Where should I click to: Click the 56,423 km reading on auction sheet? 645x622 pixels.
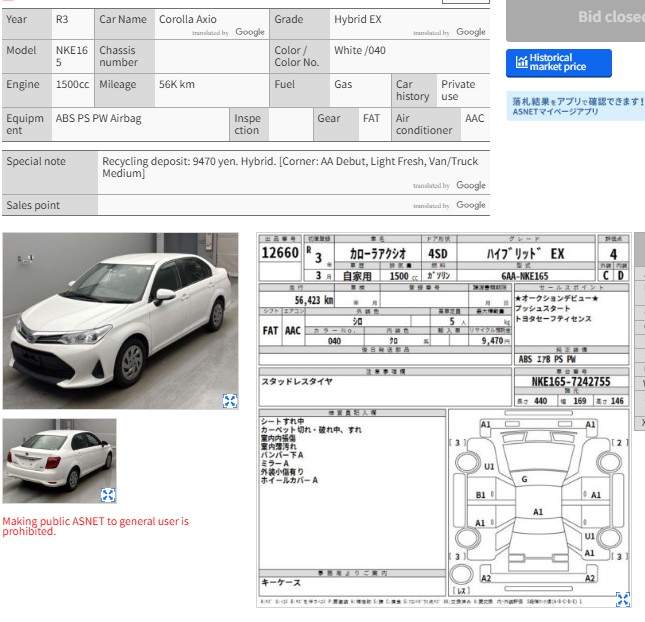[x=314, y=300]
